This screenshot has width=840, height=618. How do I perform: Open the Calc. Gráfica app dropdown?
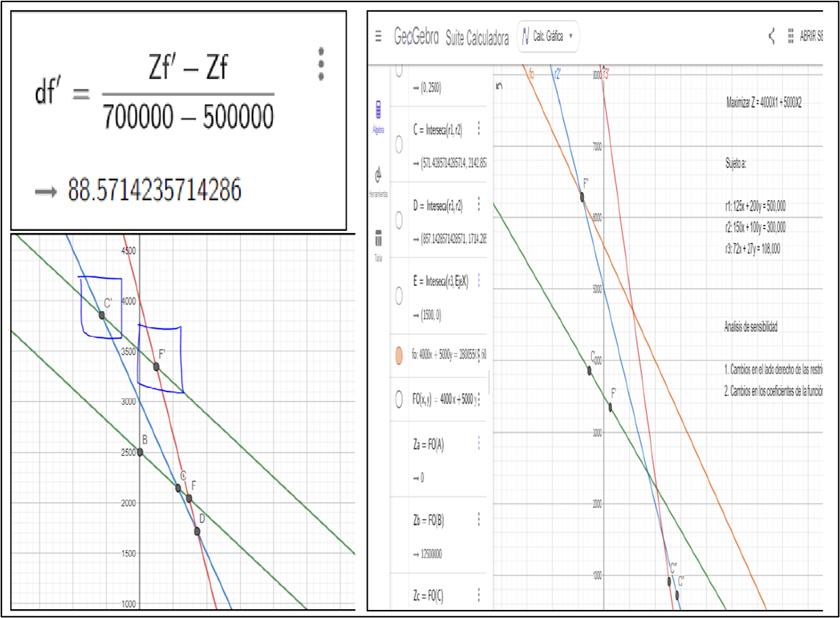(x=547, y=34)
